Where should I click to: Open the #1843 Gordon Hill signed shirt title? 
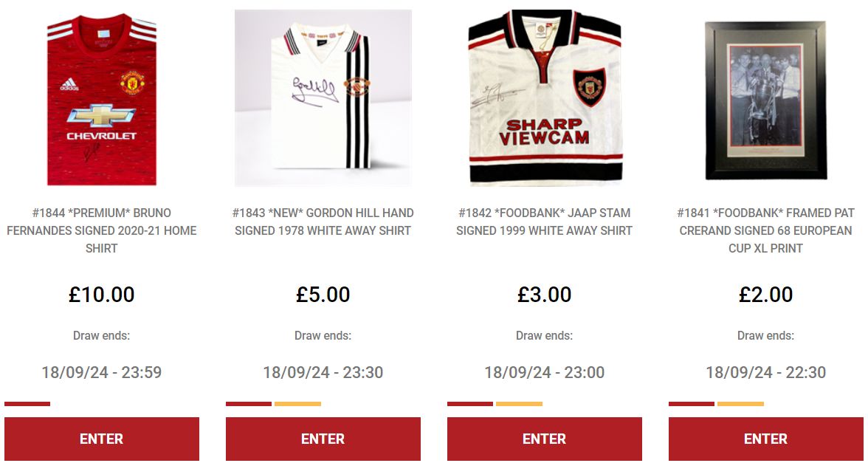pyautogui.click(x=323, y=222)
